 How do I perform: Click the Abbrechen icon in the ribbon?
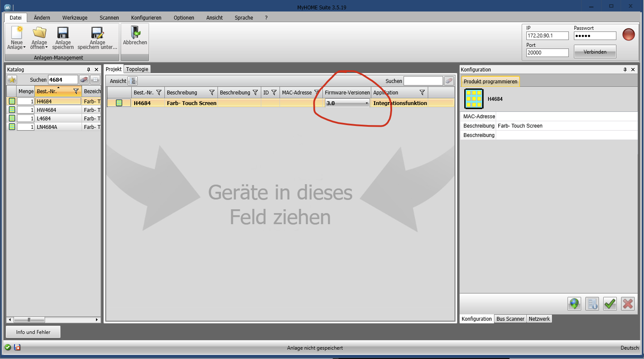point(135,33)
